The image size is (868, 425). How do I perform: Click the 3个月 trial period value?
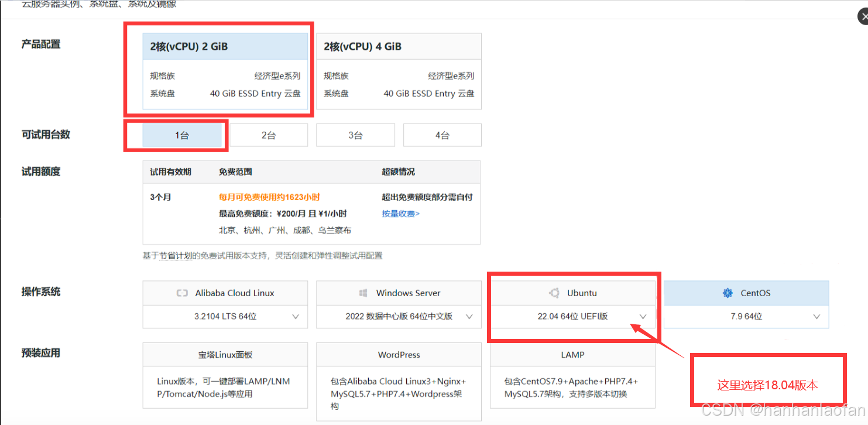(x=161, y=197)
